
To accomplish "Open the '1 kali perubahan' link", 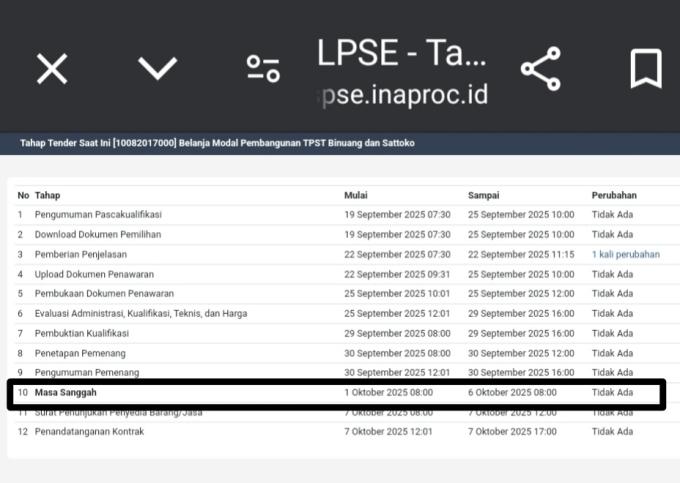I will pos(625,254).
